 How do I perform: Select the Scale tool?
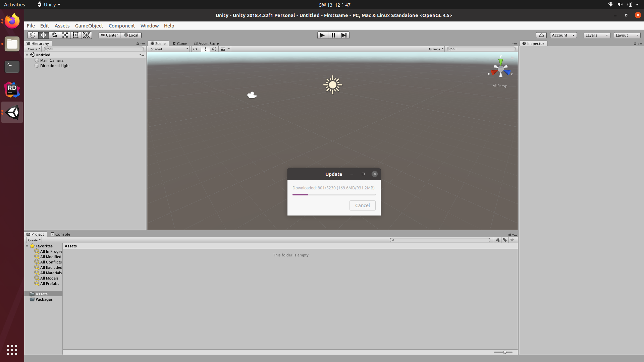[65, 35]
